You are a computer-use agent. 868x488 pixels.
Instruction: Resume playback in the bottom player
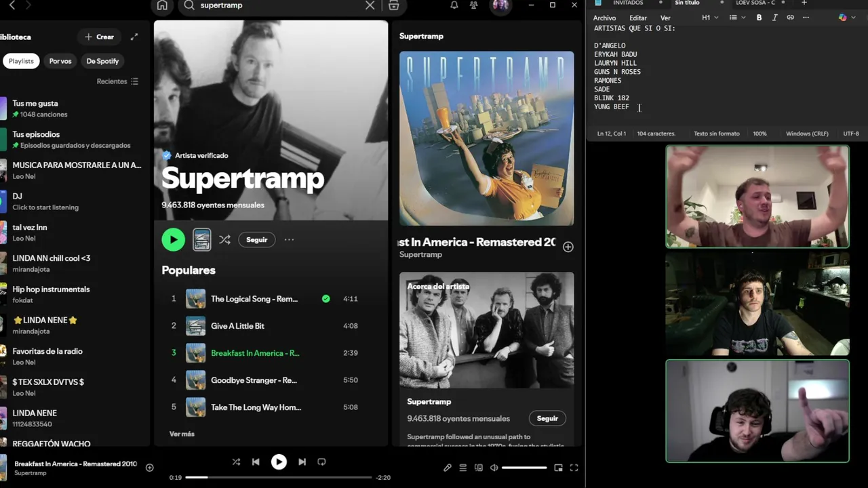click(279, 462)
